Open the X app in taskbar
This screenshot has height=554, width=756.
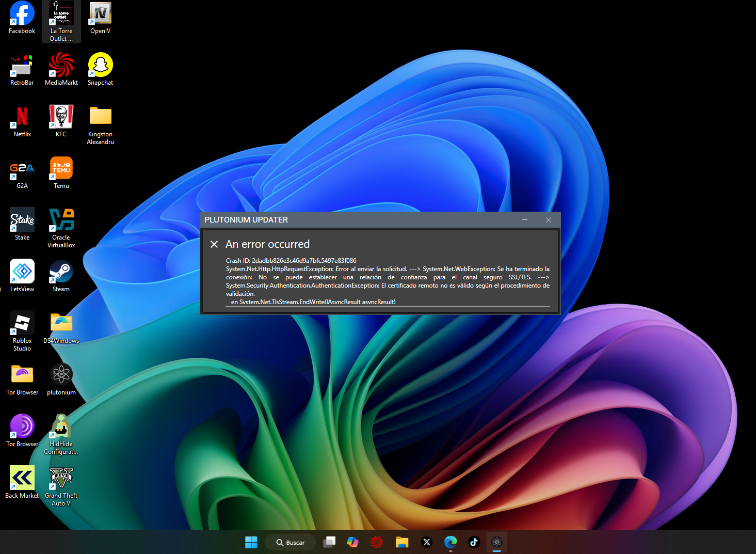pos(427,542)
